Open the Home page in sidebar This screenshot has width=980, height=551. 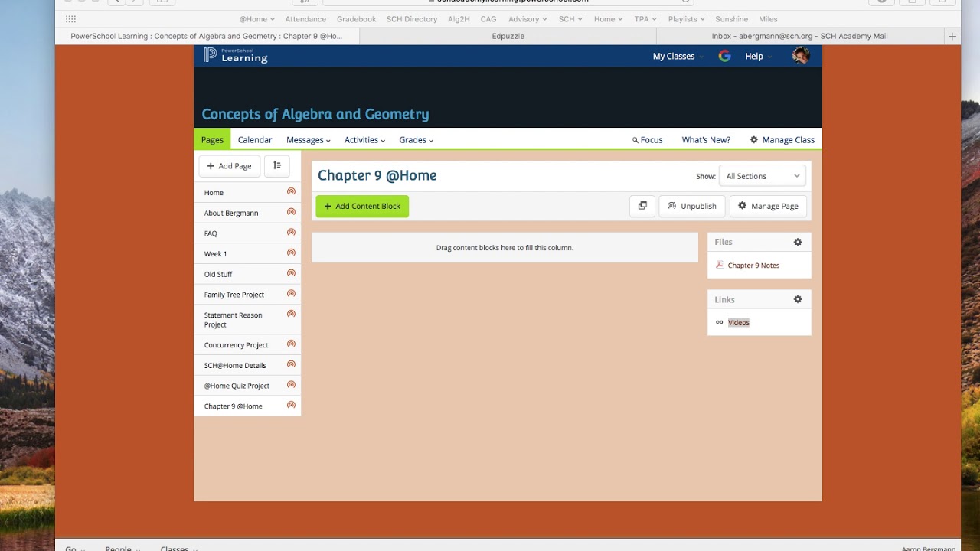tap(214, 193)
